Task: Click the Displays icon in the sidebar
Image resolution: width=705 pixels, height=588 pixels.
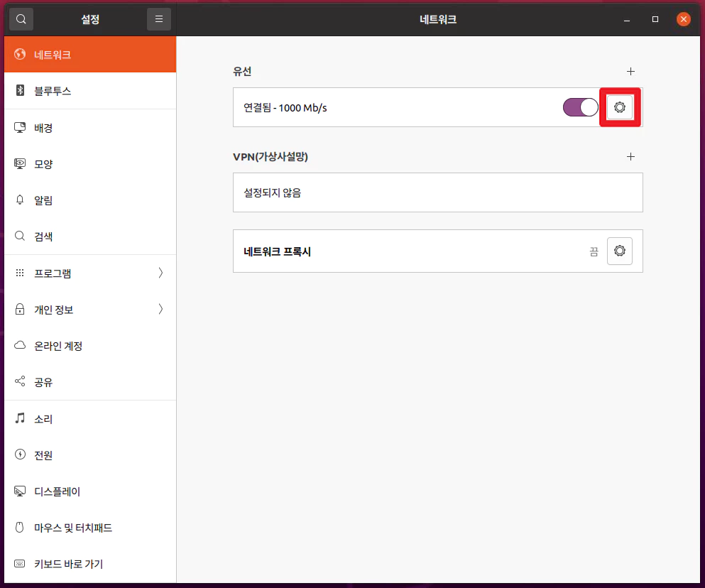Action: click(x=20, y=491)
